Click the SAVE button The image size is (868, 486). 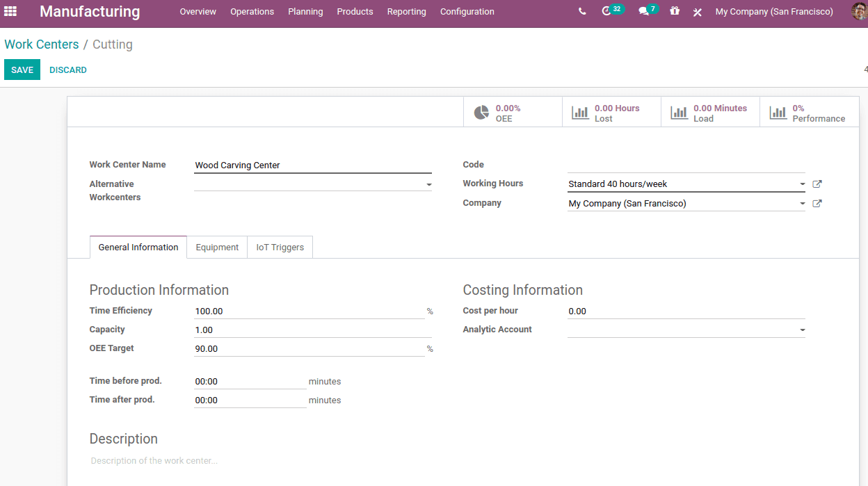pos(22,70)
